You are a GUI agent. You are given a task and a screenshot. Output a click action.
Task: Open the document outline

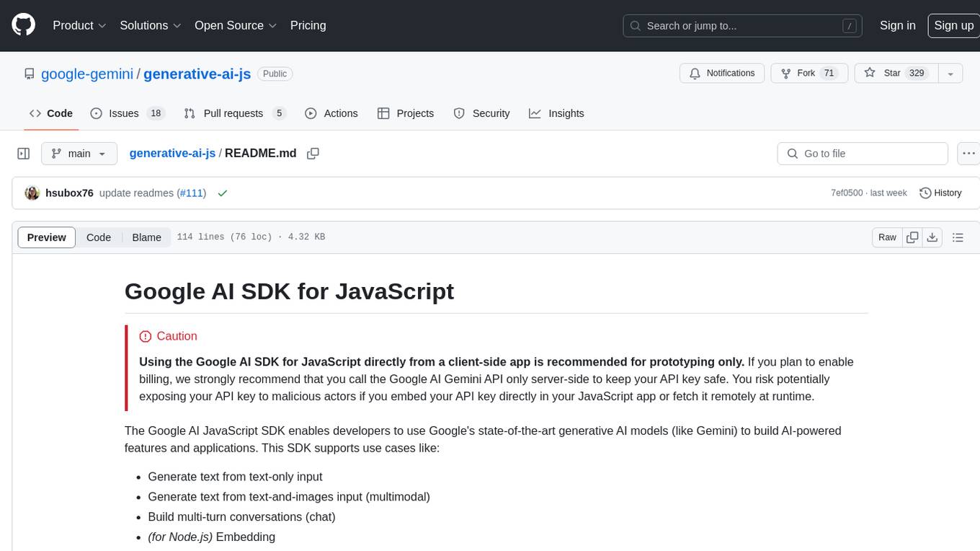958,237
